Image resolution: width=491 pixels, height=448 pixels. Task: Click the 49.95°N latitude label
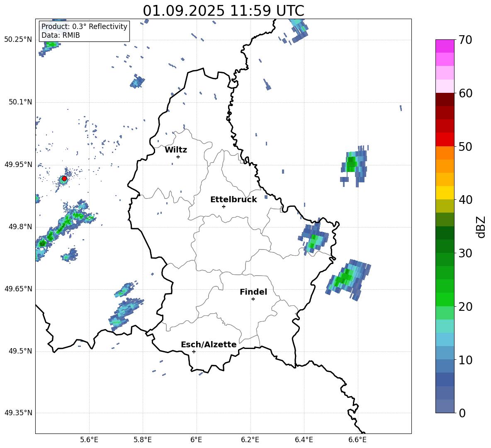click(x=18, y=165)
